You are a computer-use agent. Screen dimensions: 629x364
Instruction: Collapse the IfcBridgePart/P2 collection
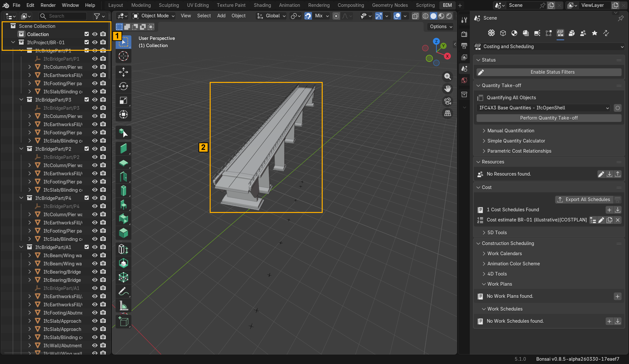(x=21, y=149)
